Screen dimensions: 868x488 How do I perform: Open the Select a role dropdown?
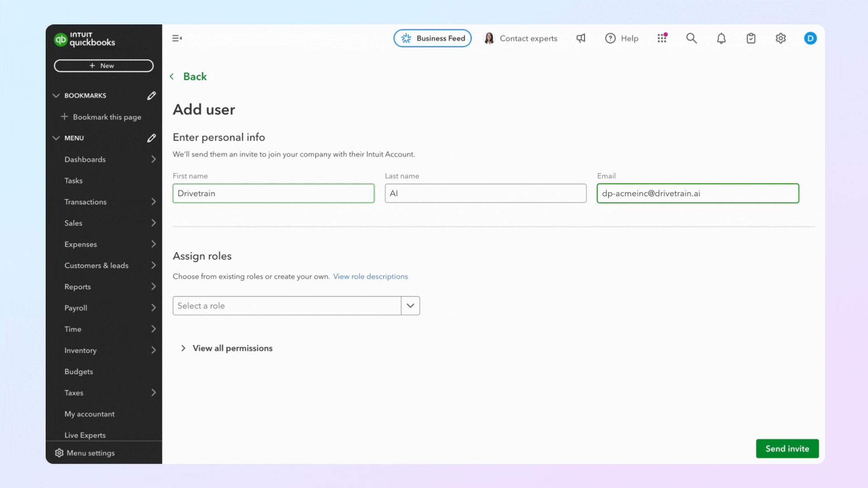(x=296, y=306)
